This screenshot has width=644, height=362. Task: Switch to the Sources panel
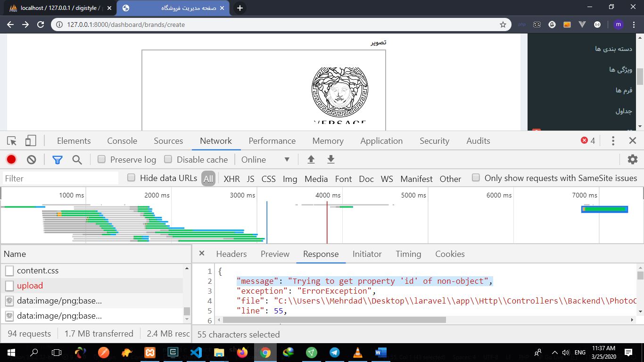pyautogui.click(x=168, y=141)
